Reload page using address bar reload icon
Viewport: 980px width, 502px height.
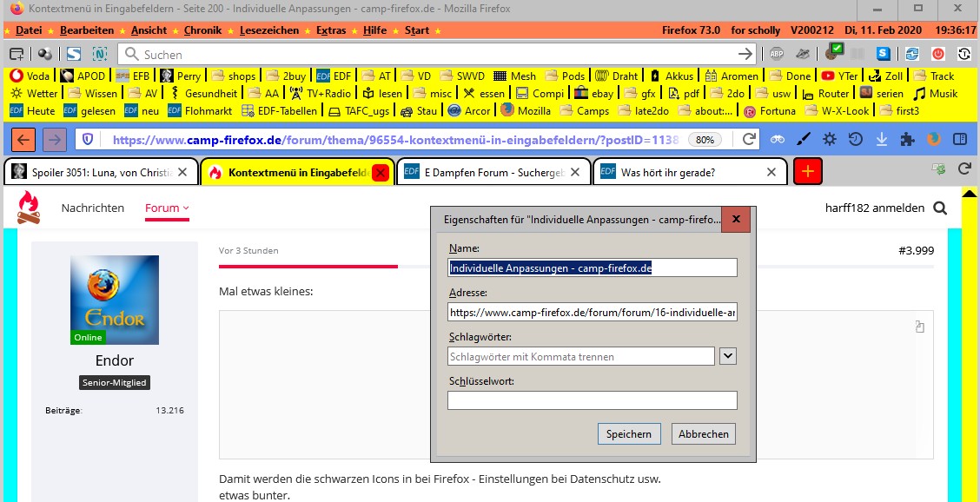point(749,139)
